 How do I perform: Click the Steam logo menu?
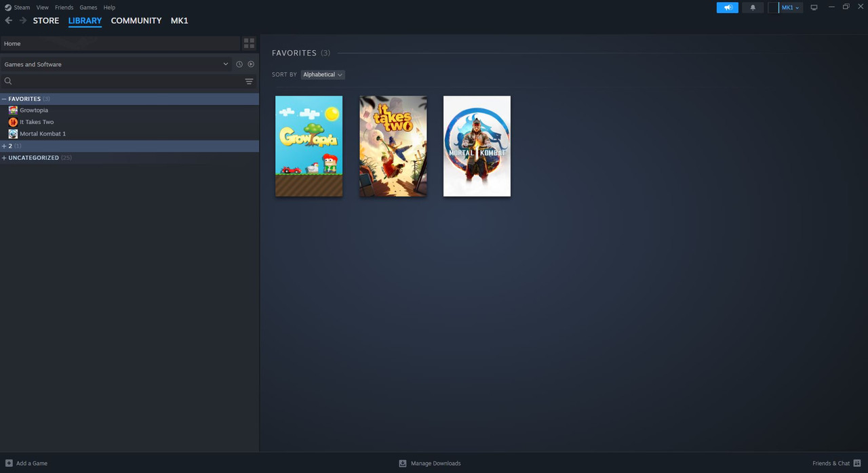7,7
